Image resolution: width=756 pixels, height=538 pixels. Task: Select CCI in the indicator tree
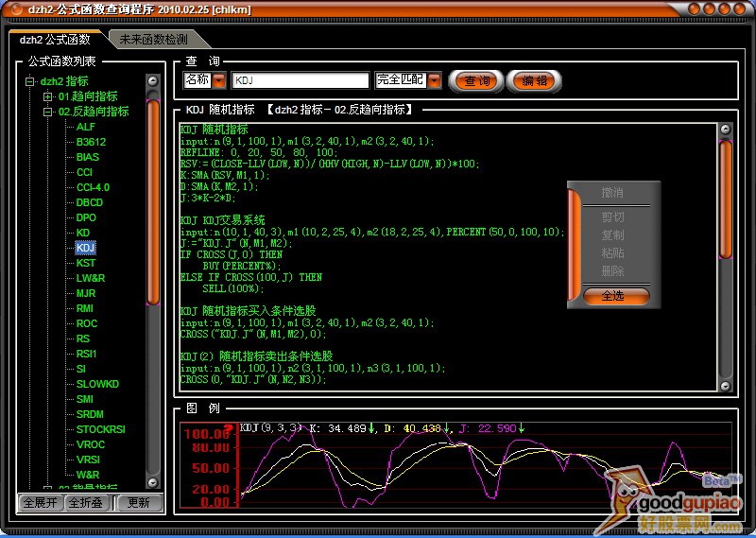[x=84, y=172]
